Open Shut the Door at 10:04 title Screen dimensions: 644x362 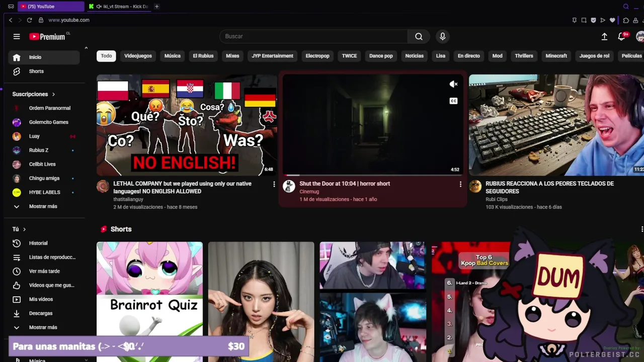click(345, 184)
